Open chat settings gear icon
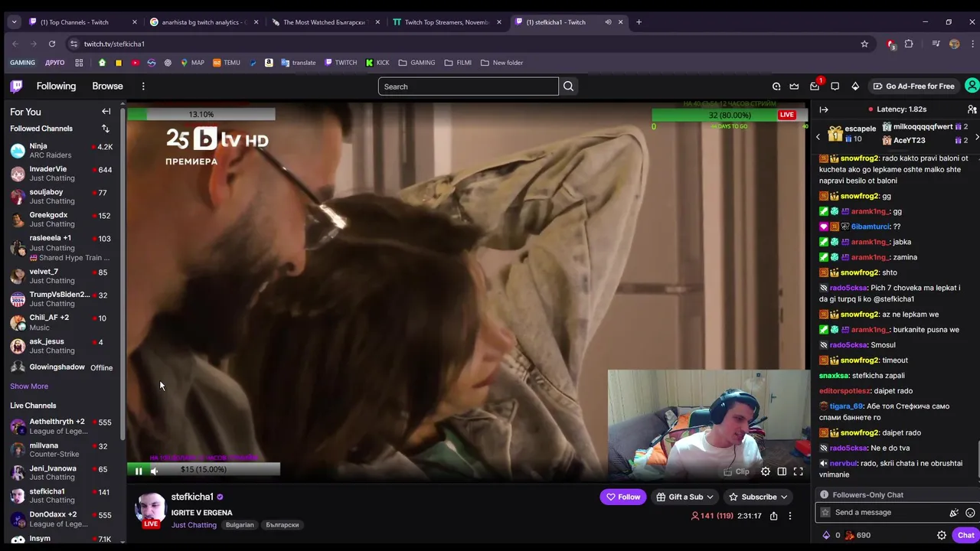Viewport: 980px width, 551px height. click(942, 536)
